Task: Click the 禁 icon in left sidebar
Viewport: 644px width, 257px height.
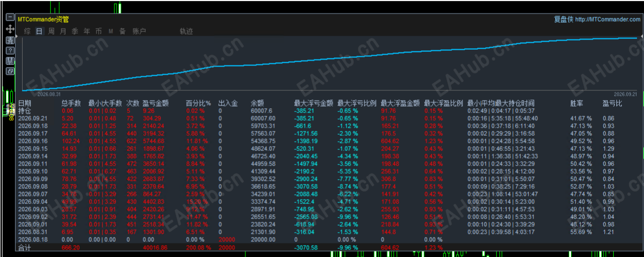Action: tap(10, 61)
